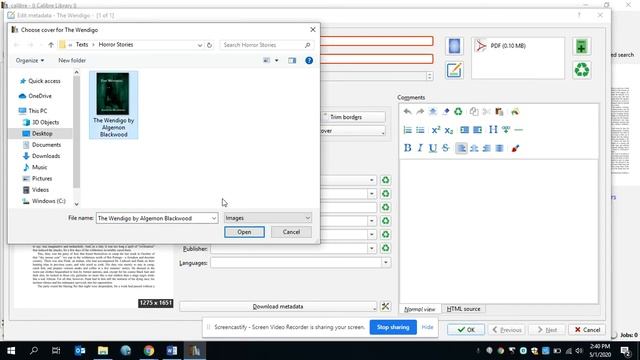Click the paste icon in Comments toolbar

(x=499, y=111)
